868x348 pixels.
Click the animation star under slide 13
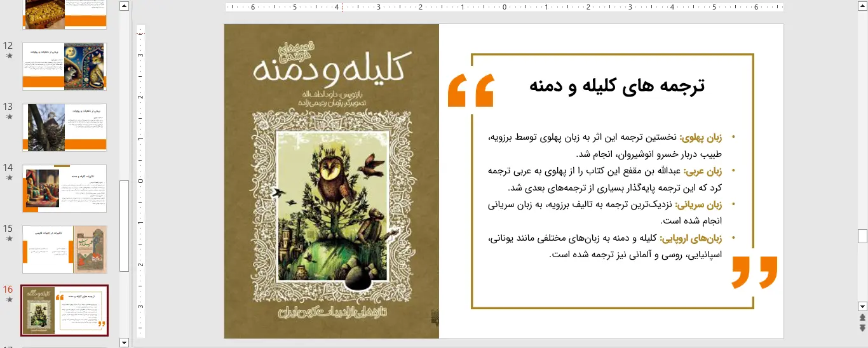pyautogui.click(x=9, y=117)
